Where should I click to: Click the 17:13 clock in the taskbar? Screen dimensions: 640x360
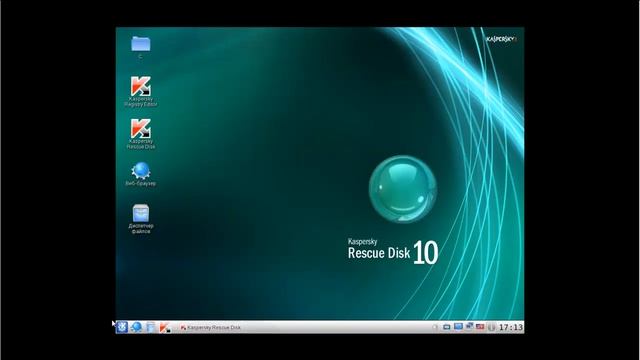coord(511,327)
